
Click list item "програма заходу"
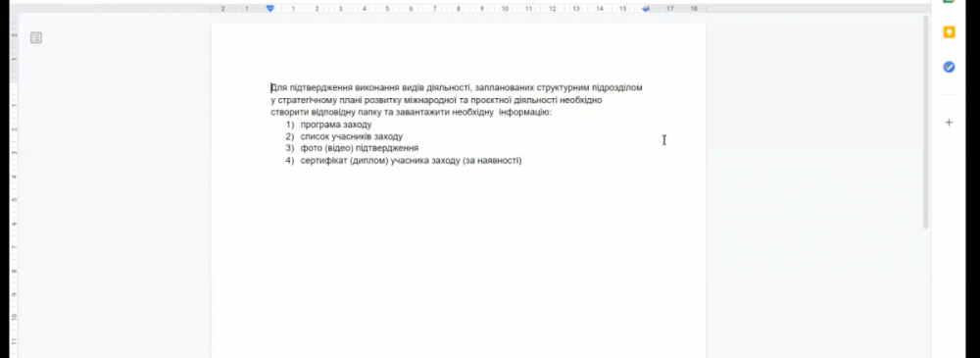tap(335, 125)
